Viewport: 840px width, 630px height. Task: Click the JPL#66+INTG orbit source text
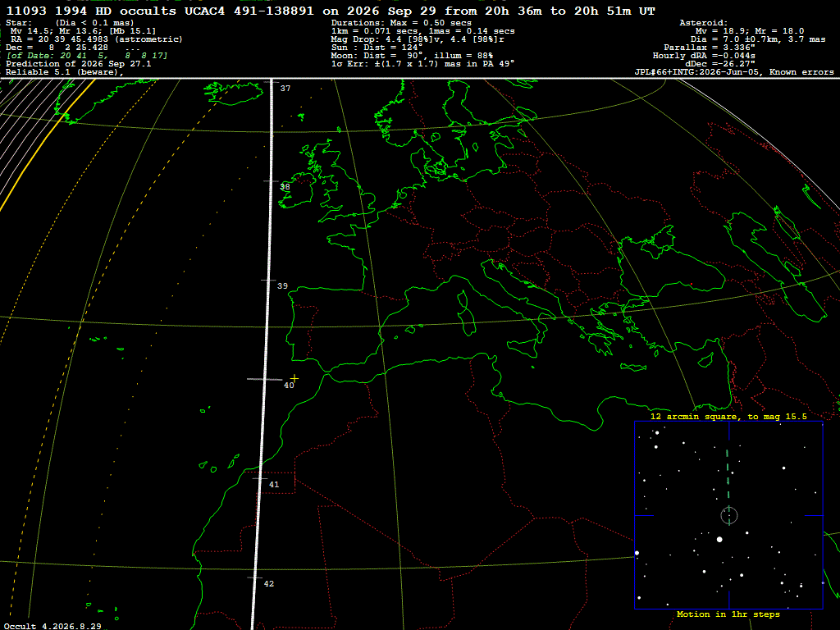coord(734,72)
